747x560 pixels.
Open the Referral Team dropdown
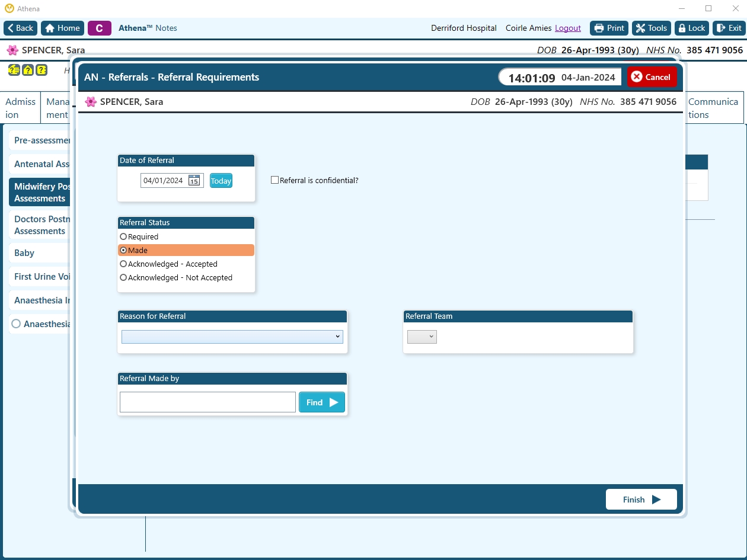422,337
